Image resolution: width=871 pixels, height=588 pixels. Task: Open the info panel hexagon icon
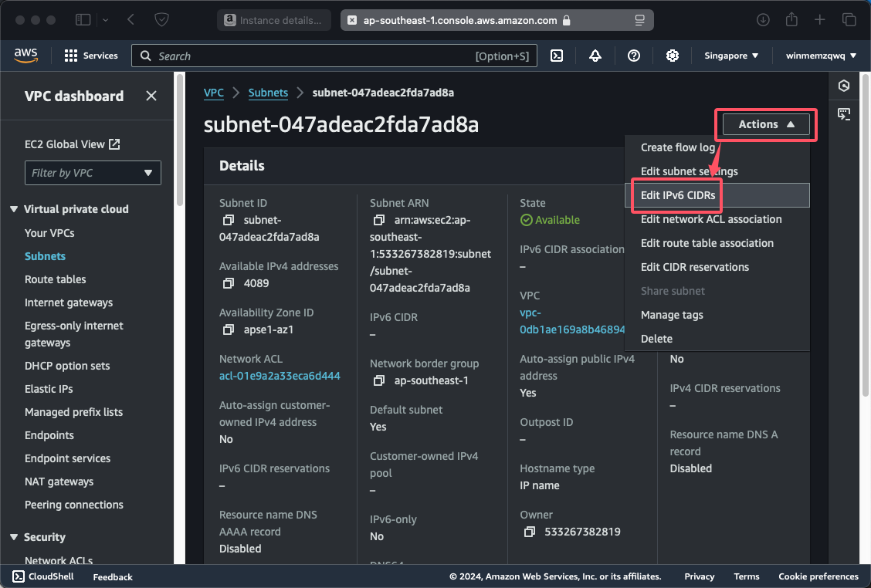point(844,86)
